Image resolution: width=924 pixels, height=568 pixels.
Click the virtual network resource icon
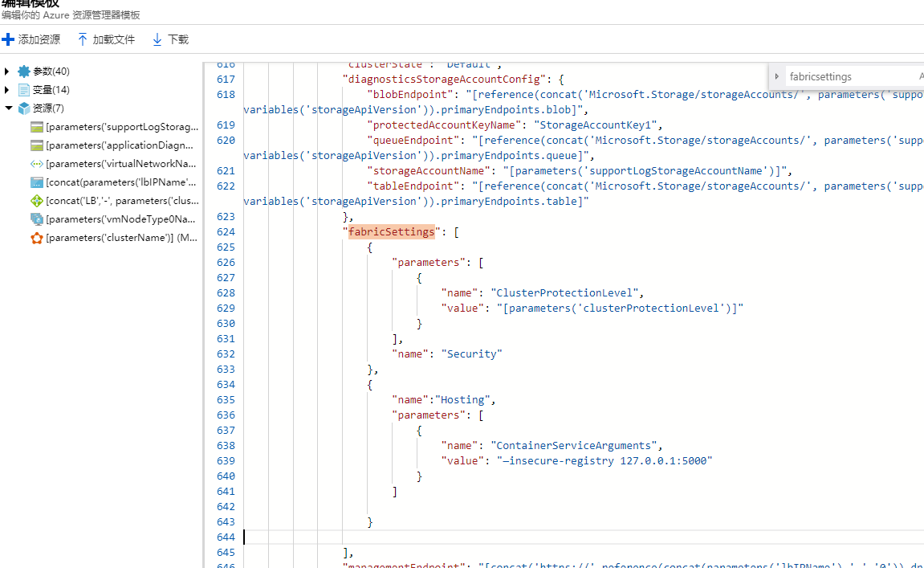click(x=37, y=164)
